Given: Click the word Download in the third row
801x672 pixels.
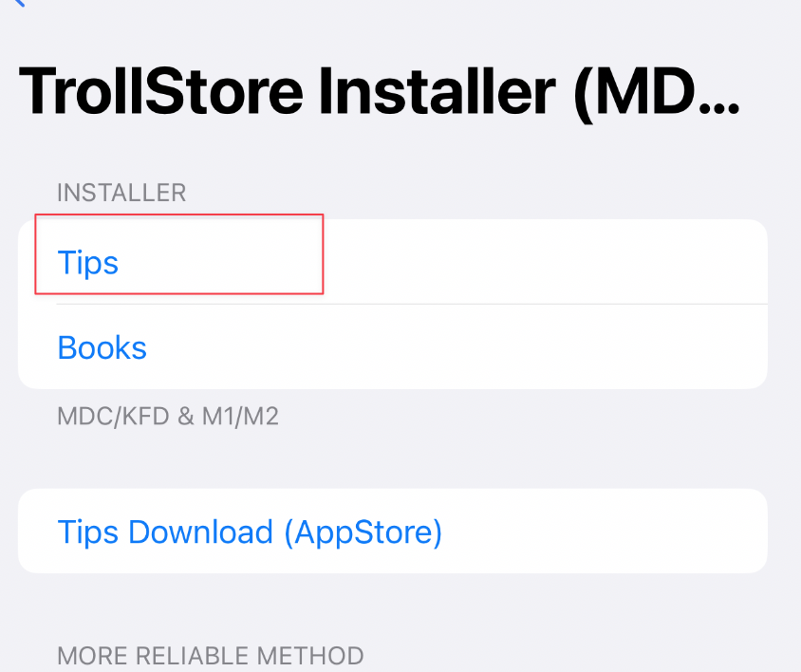Looking at the screenshot, I should [x=201, y=532].
